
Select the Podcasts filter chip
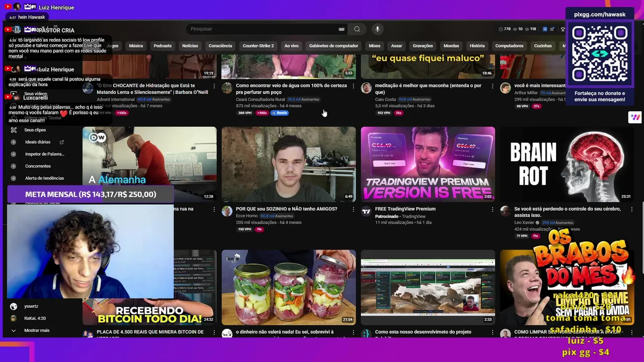pos(163,46)
